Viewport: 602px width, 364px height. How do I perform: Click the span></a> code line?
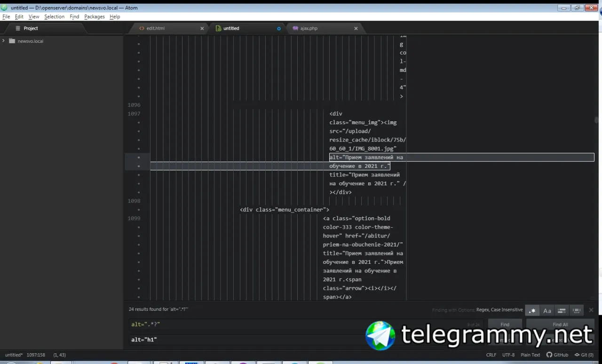click(337, 297)
